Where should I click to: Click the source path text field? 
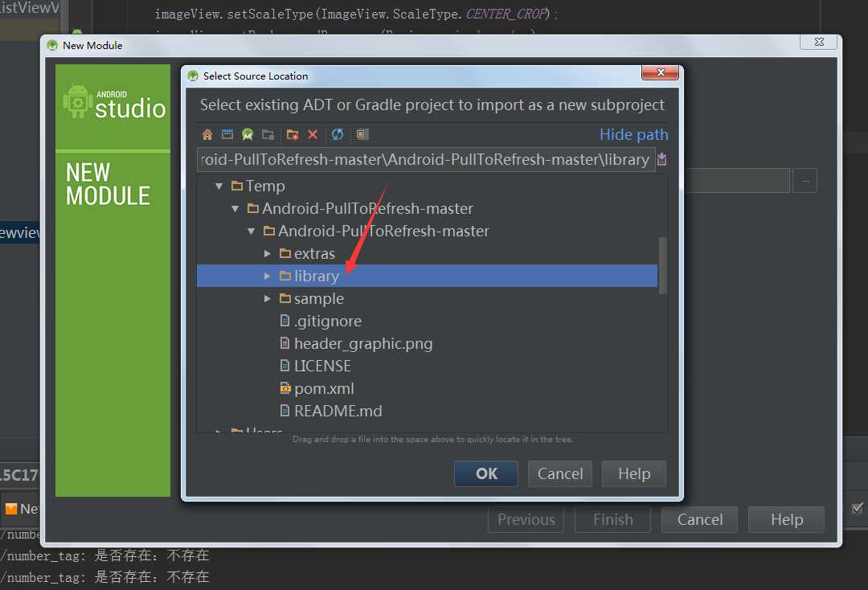(426, 159)
